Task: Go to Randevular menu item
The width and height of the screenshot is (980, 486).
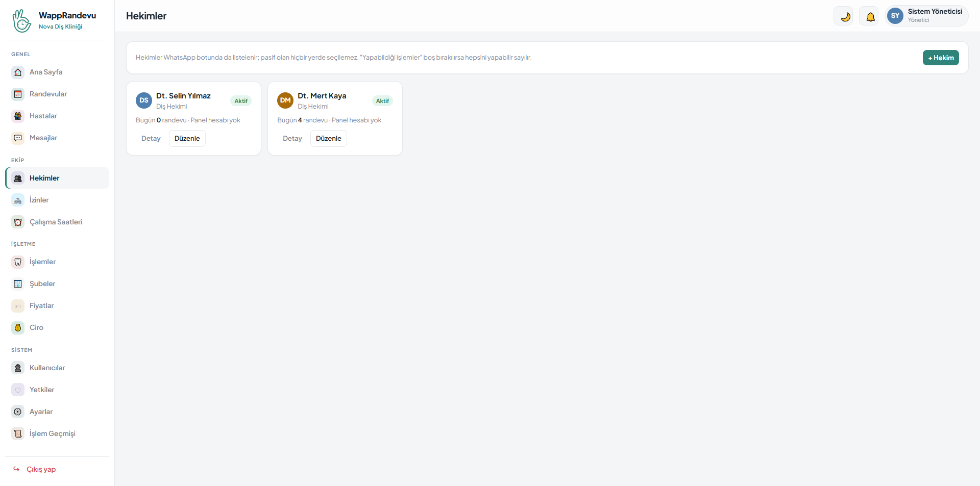Action: coord(57,94)
